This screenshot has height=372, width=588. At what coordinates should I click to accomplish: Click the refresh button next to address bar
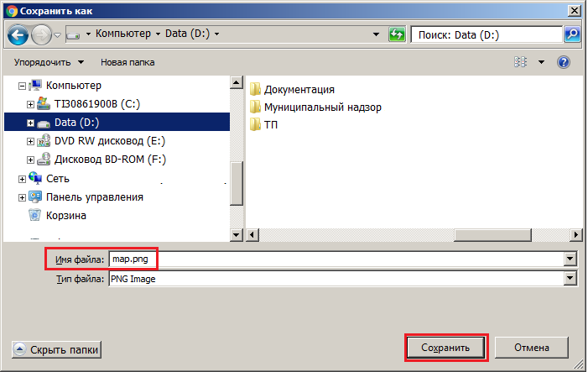pyautogui.click(x=397, y=34)
